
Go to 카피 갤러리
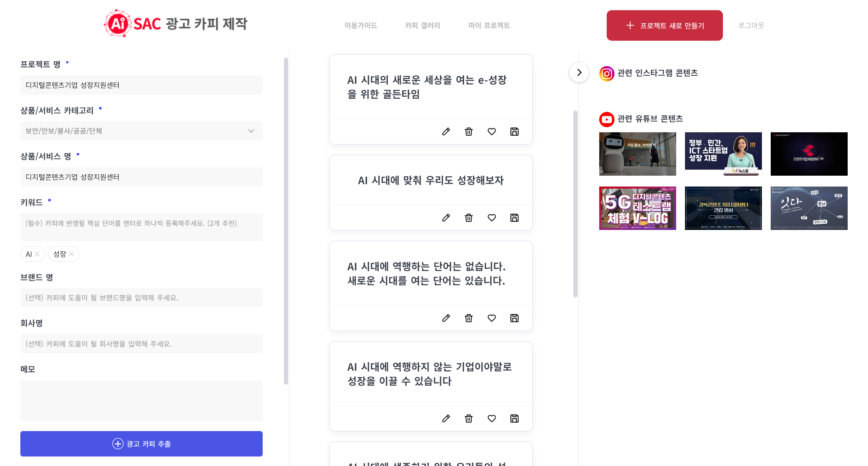click(423, 25)
